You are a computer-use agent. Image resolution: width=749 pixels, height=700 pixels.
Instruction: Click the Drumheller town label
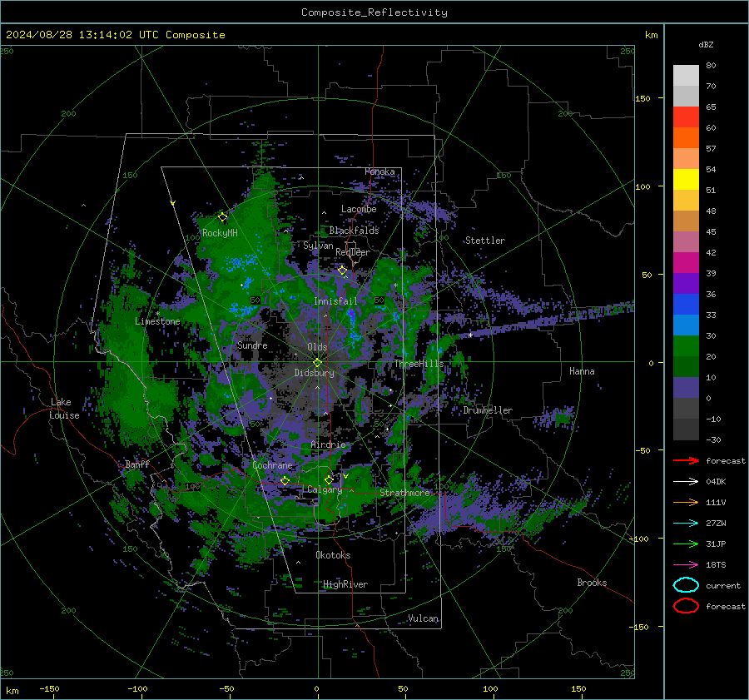click(x=488, y=410)
